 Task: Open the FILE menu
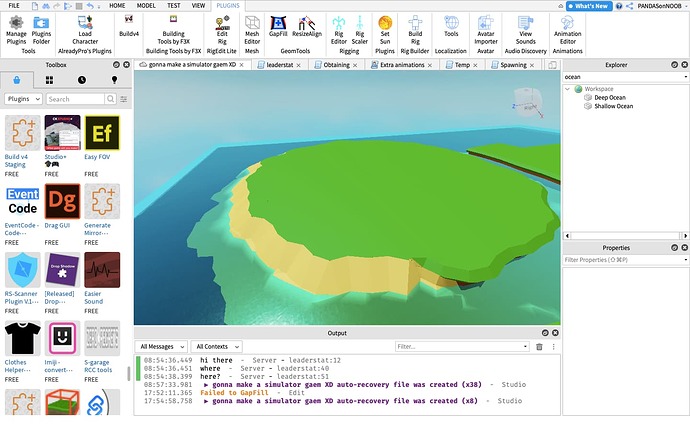(14, 6)
